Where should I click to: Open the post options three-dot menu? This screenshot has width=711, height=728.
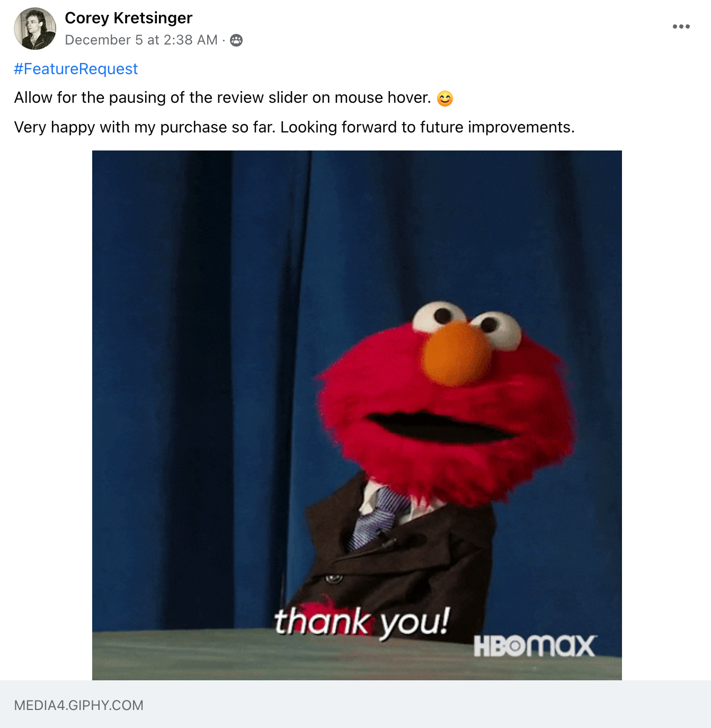(x=681, y=26)
